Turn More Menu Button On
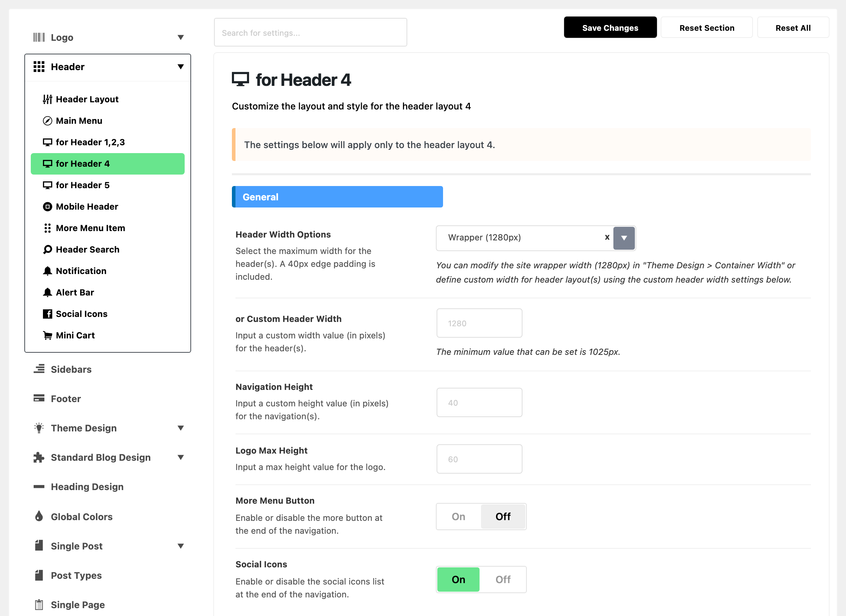Image resolution: width=846 pixels, height=616 pixels. (x=458, y=517)
